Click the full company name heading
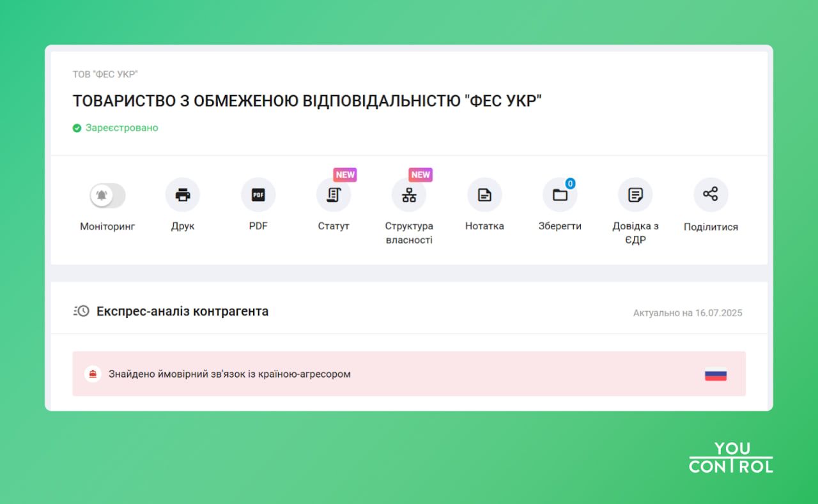 [307, 100]
